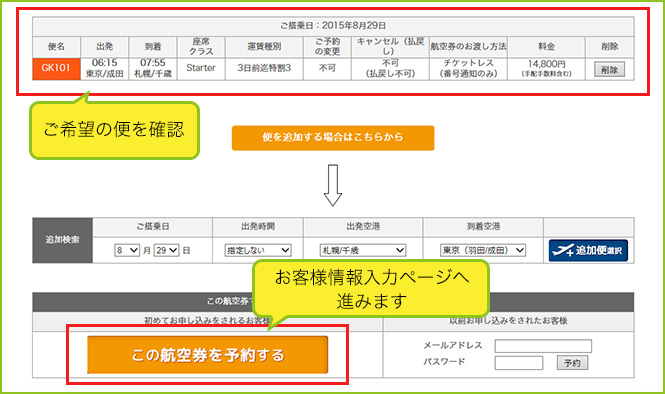
Task: Click the 追加検索 dark label cell
Action: (62, 240)
